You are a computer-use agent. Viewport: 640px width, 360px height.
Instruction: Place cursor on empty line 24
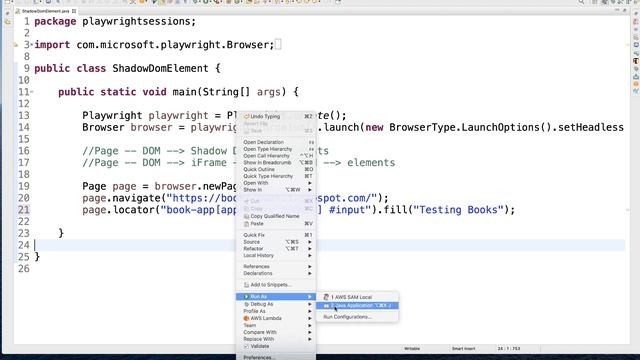[330, 245]
